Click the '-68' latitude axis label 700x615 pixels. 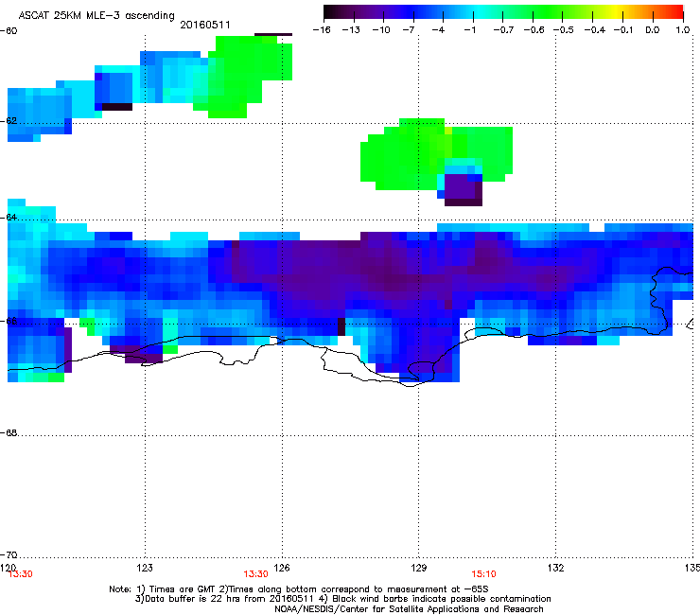[x=9, y=432]
